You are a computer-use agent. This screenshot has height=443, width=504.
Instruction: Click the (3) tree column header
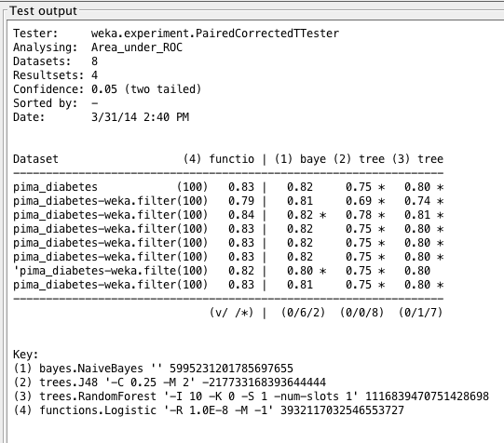click(x=417, y=159)
